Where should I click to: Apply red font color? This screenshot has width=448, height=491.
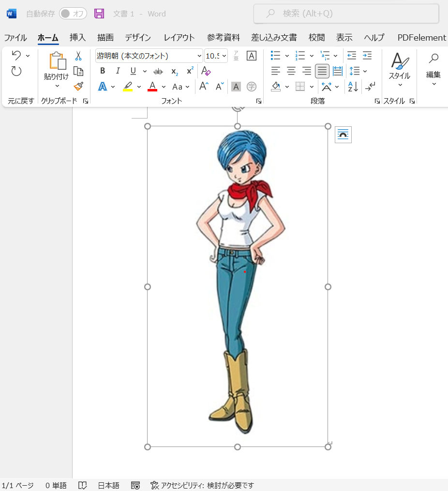152,87
